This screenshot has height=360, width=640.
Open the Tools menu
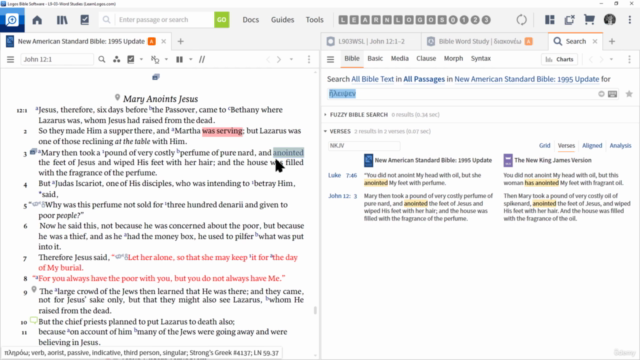point(314,20)
